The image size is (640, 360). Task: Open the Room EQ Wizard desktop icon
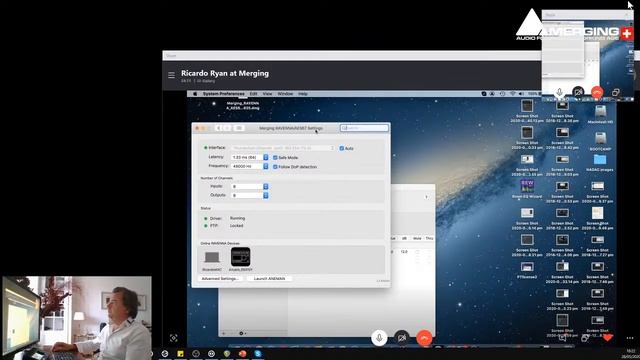click(x=527, y=186)
